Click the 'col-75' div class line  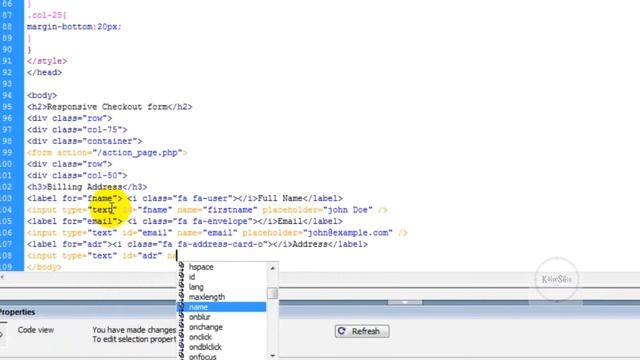pyautogui.click(x=77, y=130)
